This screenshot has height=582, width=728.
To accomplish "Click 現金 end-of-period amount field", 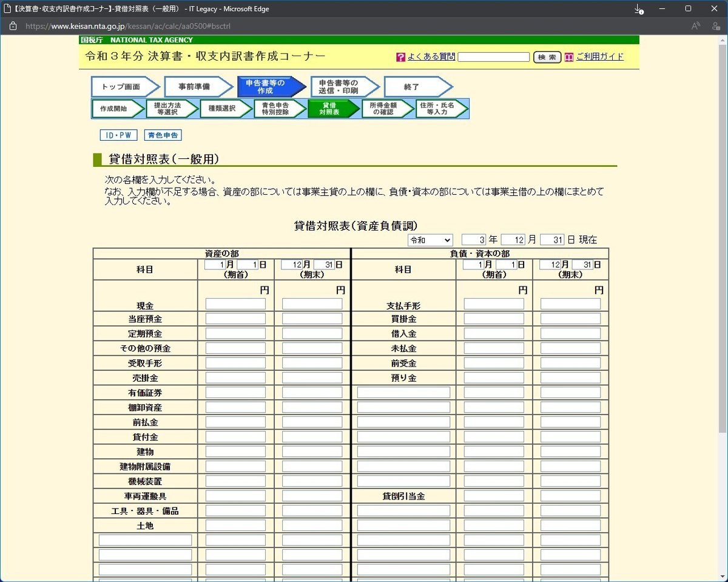I will (x=312, y=304).
